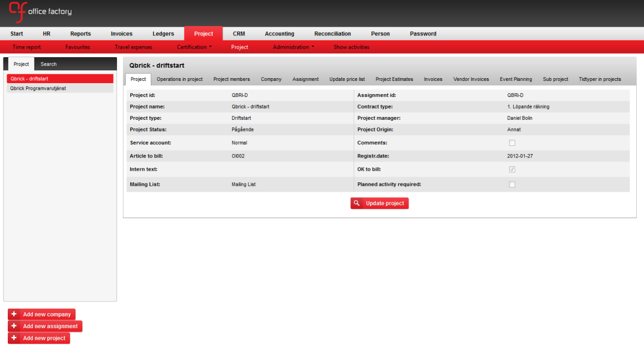Switch to the Sub project tab
Screen dimensions: 644x352
[555, 79]
